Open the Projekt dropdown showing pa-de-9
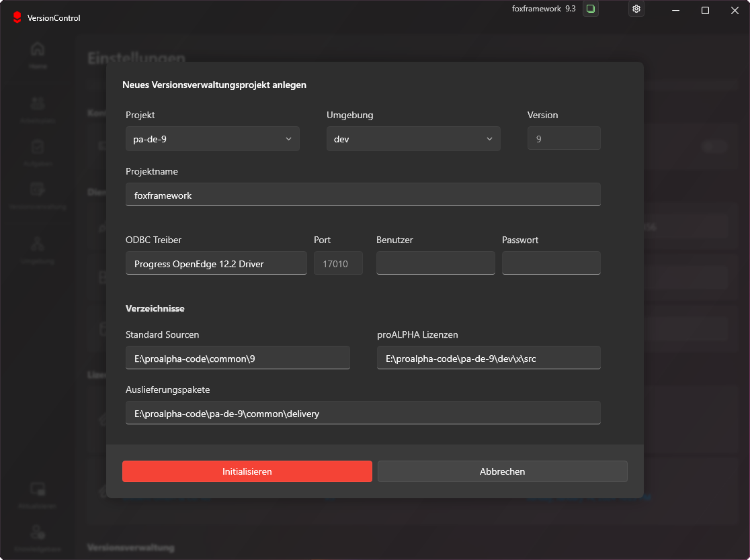This screenshot has width=750, height=560. click(212, 138)
